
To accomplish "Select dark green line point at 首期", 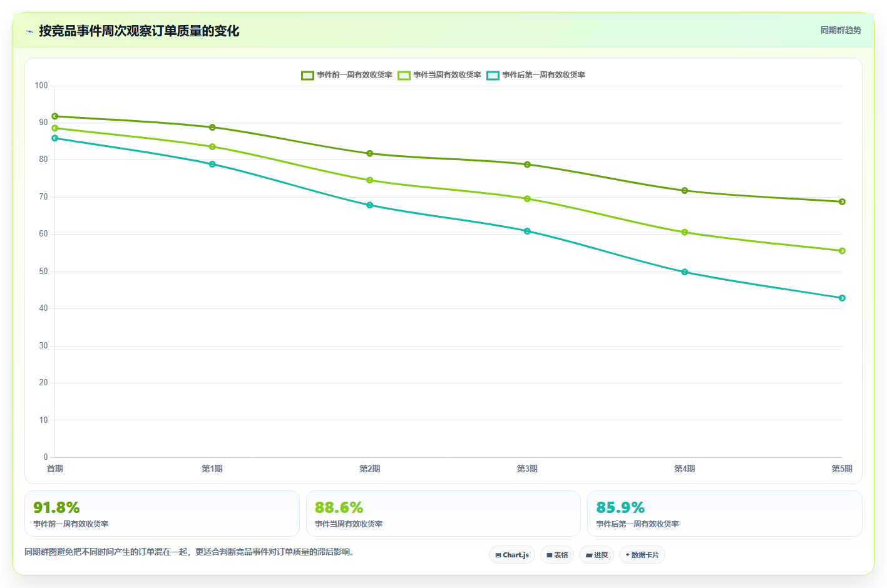I will 55,116.
